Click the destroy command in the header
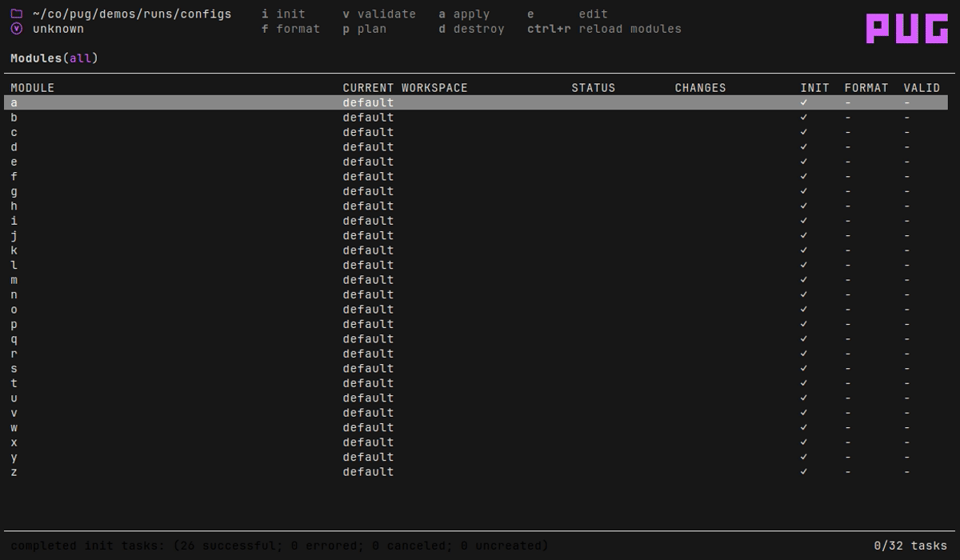This screenshot has width=960, height=560. click(x=471, y=29)
